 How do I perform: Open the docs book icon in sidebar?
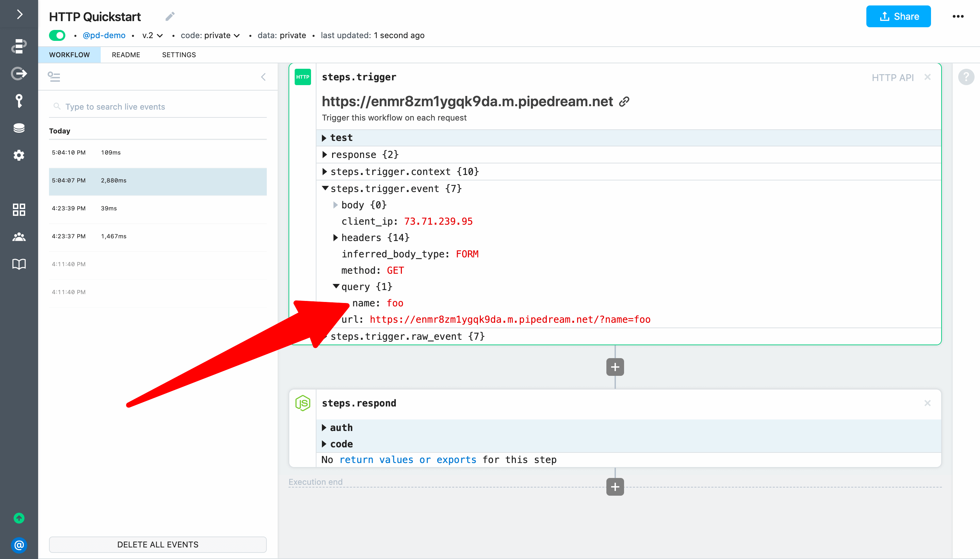click(19, 264)
